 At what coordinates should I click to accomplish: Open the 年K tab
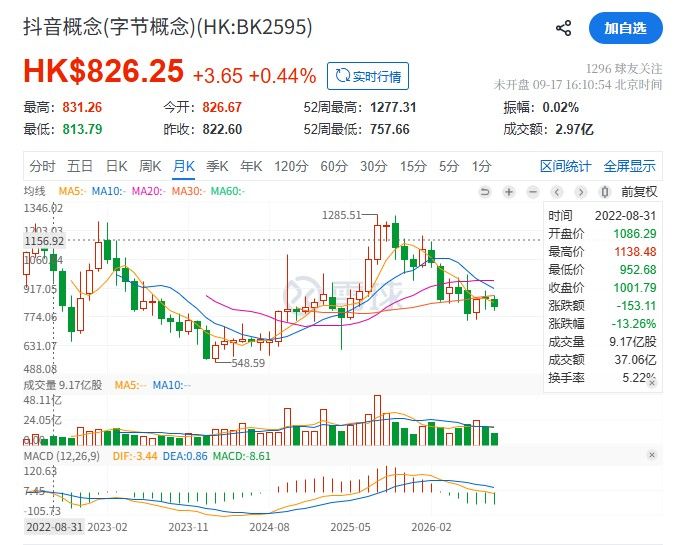[x=251, y=166]
